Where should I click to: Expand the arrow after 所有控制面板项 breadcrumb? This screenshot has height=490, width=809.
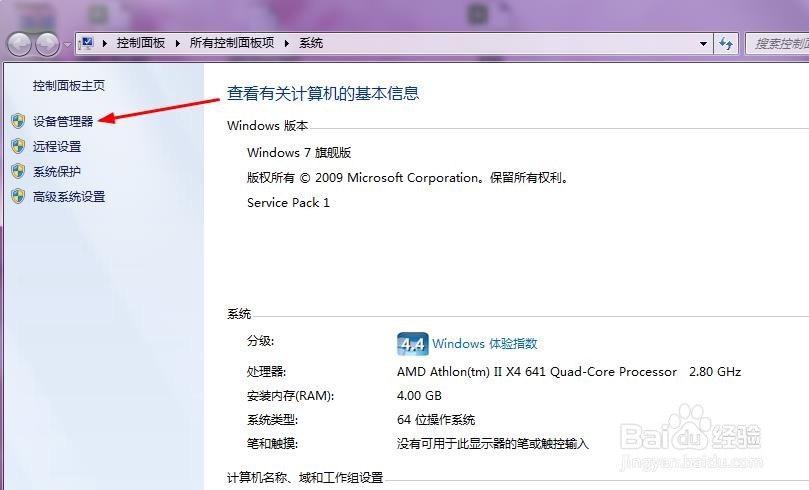(x=287, y=43)
